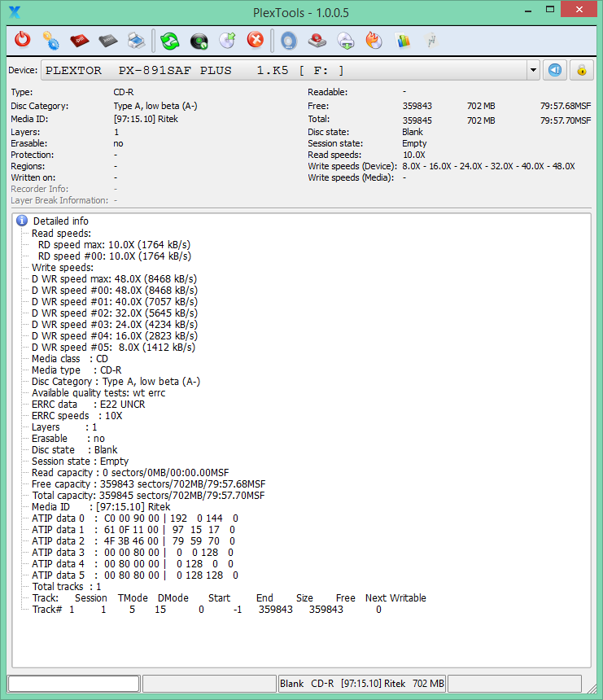This screenshot has height=700, width=603.
Task: Open settings via the gears icon
Action: pyautogui.click(x=51, y=40)
